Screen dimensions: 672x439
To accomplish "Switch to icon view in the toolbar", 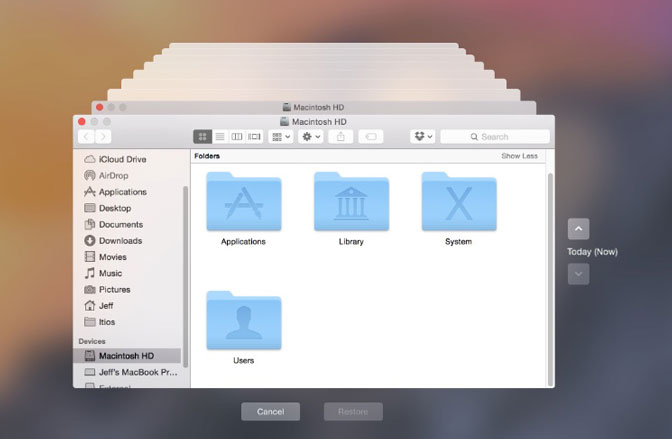I will pyautogui.click(x=202, y=137).
